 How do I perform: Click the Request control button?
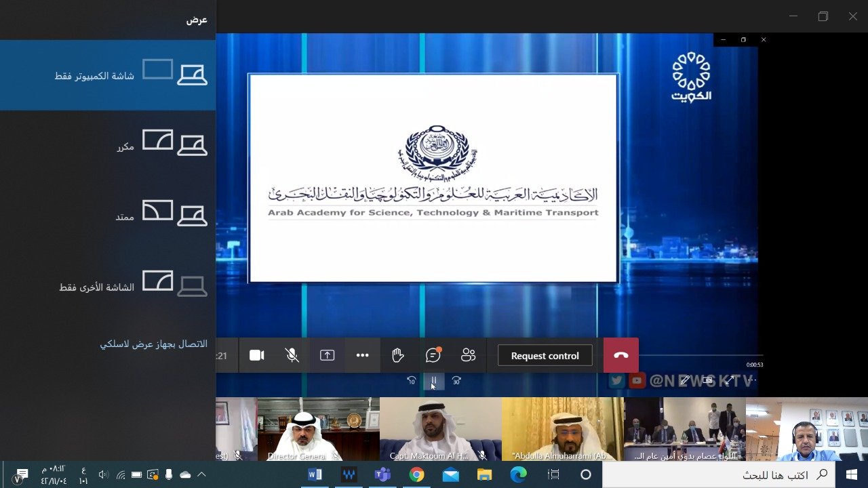pyautogui.click(x=545, y=356)
